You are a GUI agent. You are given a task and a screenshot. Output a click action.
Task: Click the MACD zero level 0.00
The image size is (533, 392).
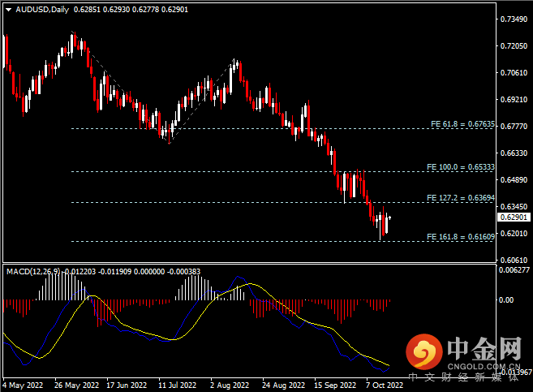click(x=506, y=299)
